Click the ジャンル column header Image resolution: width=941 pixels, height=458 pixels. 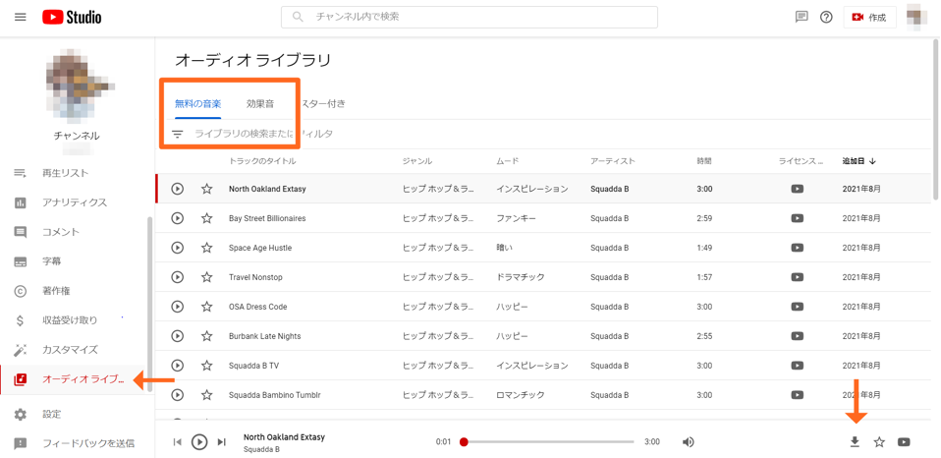[x=416, y=161]
